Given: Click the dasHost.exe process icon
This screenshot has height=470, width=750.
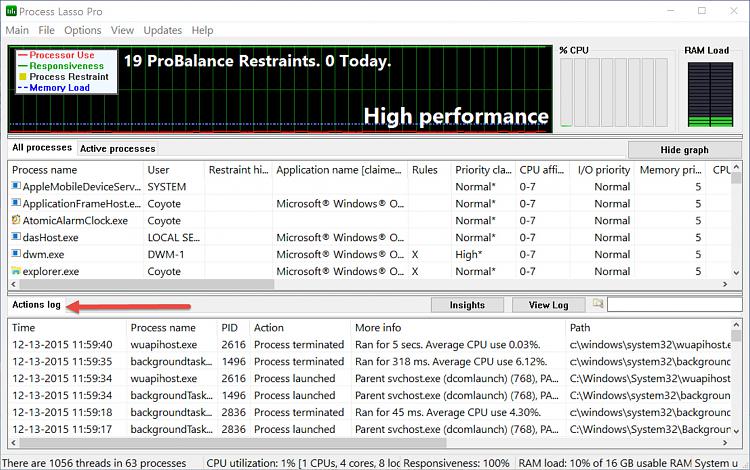Looking at the screenshot, I should click(x=16, y=237).
